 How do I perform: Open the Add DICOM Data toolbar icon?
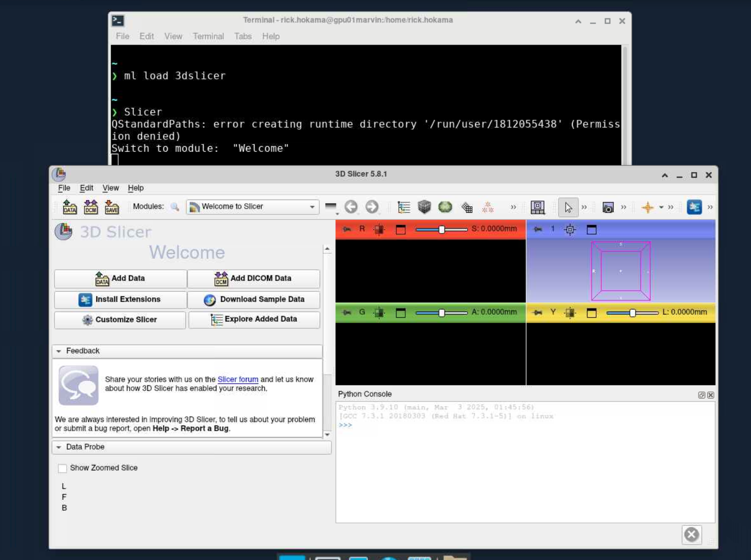(91, 207)
